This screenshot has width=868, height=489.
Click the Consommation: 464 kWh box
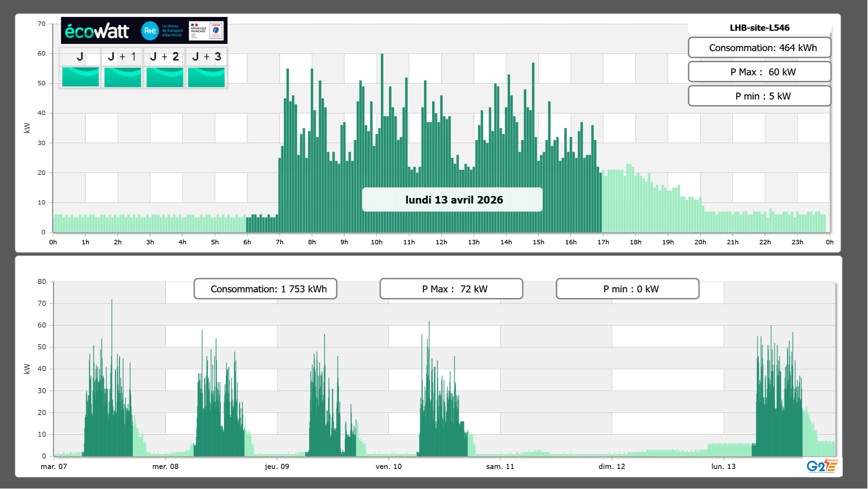pos(759,48)
